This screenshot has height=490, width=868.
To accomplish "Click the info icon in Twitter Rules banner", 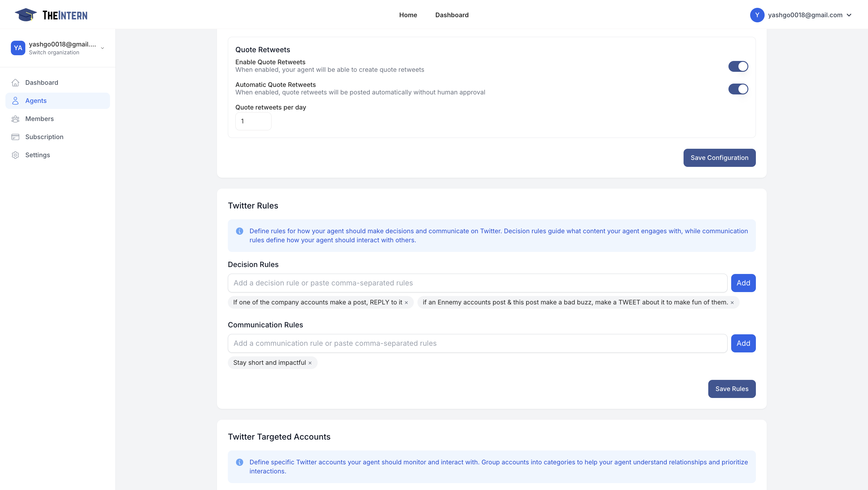I will [x=240, y=231].
